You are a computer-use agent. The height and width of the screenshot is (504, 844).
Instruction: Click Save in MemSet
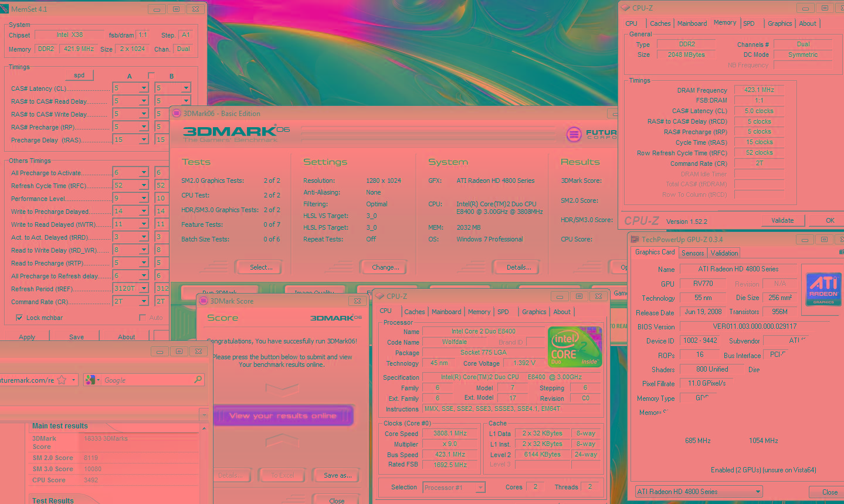[x=76, y=337]
